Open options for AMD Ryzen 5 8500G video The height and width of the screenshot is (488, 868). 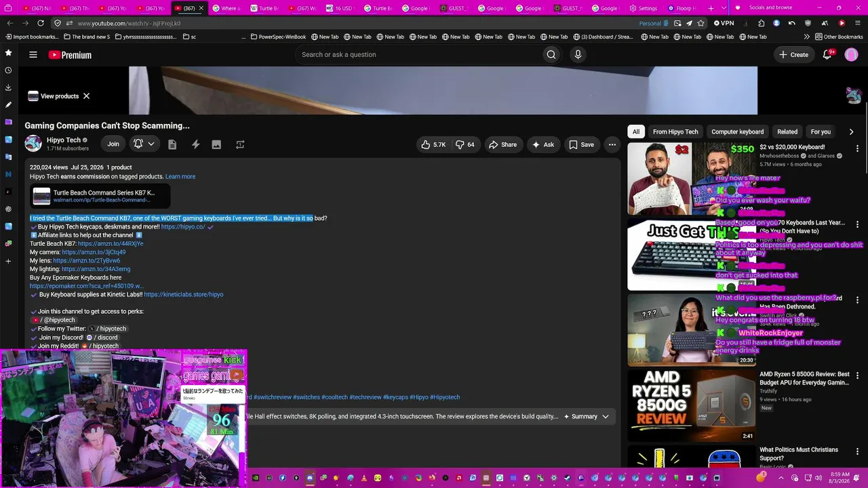[857, 375]
